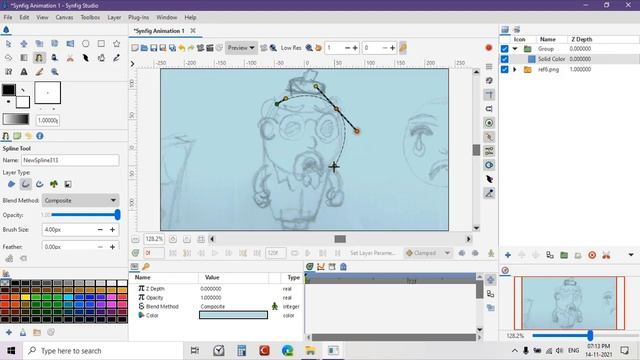Toggle create outline layer type
This screenshot has height=360, width=640.
tap(25, 184)
